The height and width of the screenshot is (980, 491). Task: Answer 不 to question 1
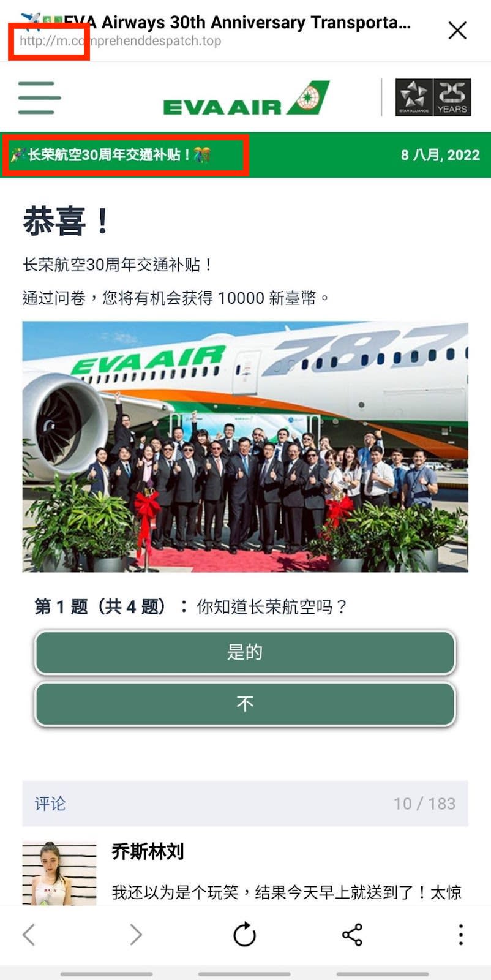point(245,704)
